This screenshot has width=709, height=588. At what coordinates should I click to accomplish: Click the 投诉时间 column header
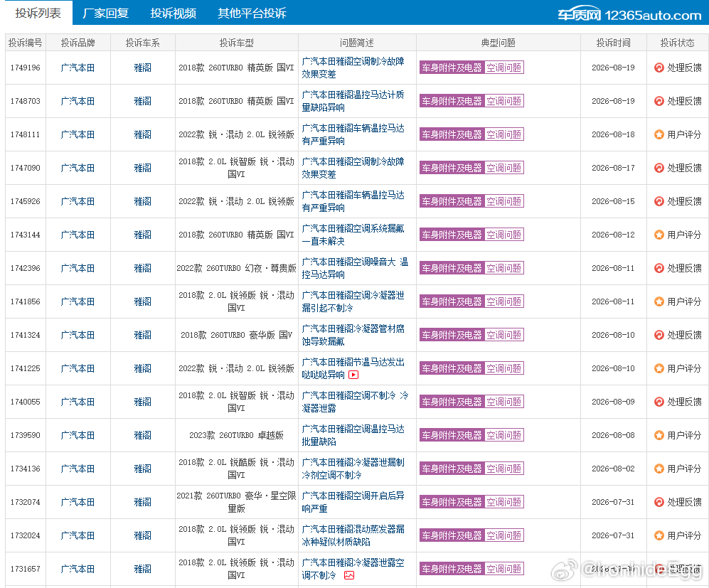coord(613,43)
